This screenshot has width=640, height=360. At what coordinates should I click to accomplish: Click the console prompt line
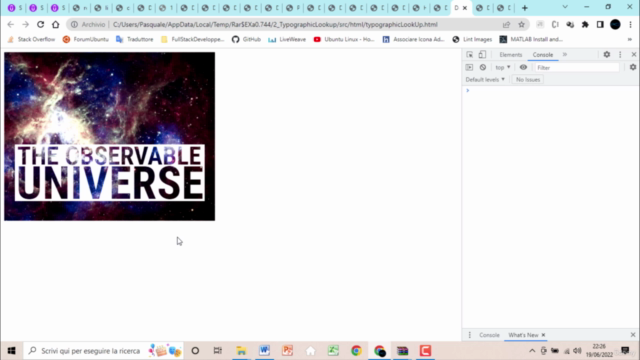[x=551, y=91]
